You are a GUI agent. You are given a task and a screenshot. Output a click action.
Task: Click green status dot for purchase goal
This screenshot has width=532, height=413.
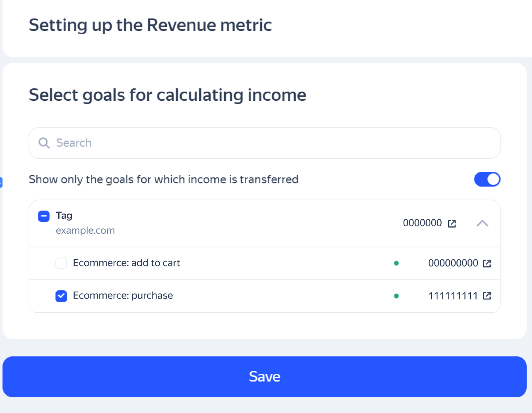point(397,296)
